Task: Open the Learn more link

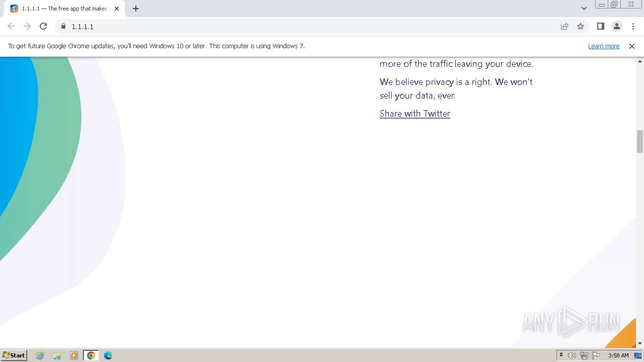Action: (x=604, y=46)
